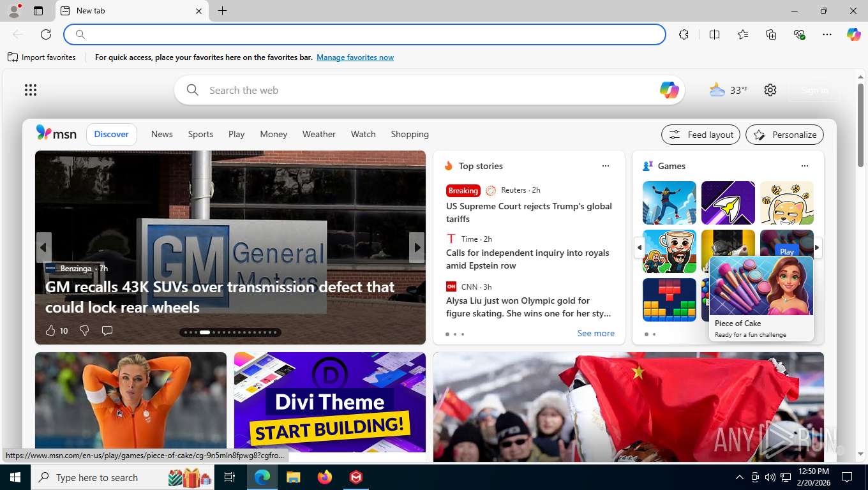Image resolution: width=868 pixels, height=490 pixels.
Task: Click See more in Top stories
Action: click(x=595, y=333)
